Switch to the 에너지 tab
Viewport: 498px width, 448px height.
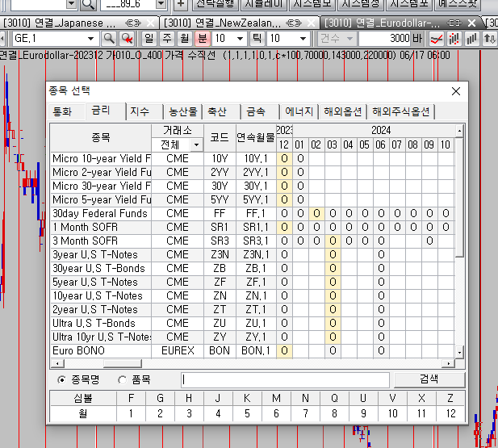point(299,111)
